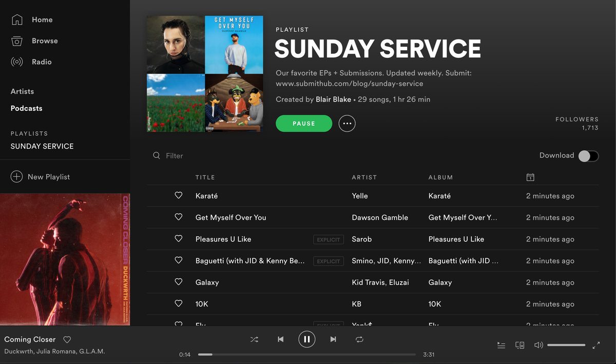Click the Home house icon in sidebar

pyautogui.click(x=17, y=19)
